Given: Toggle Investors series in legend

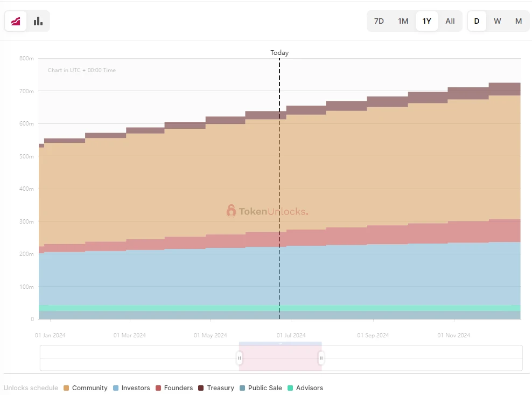Looking at the screenshot, I should pos(131,388).
